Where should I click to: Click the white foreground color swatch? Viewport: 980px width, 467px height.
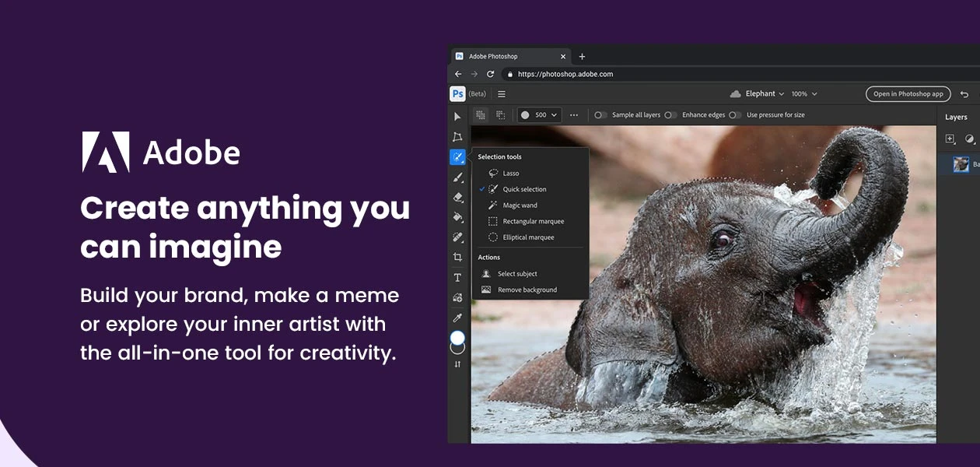457,338
